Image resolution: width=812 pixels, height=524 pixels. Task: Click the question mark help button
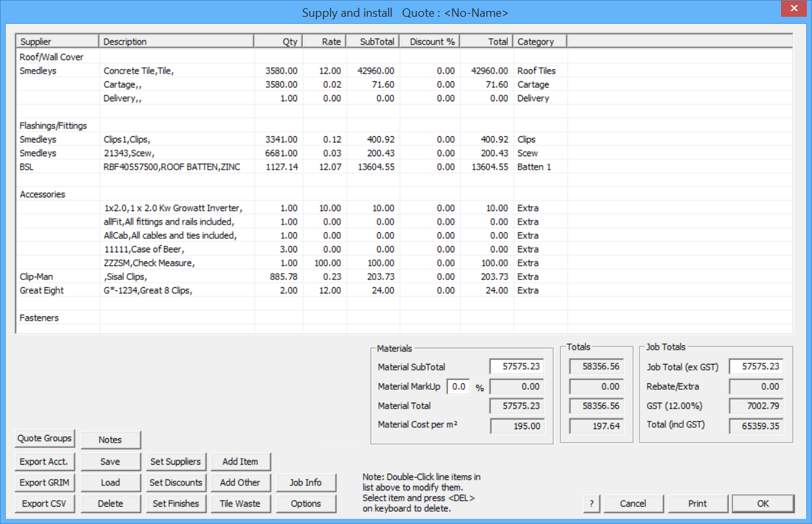click(x=591, y=503)
